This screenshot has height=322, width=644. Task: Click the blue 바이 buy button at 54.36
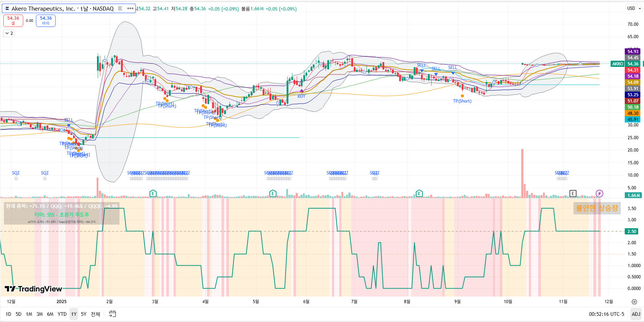pos(46,21)
